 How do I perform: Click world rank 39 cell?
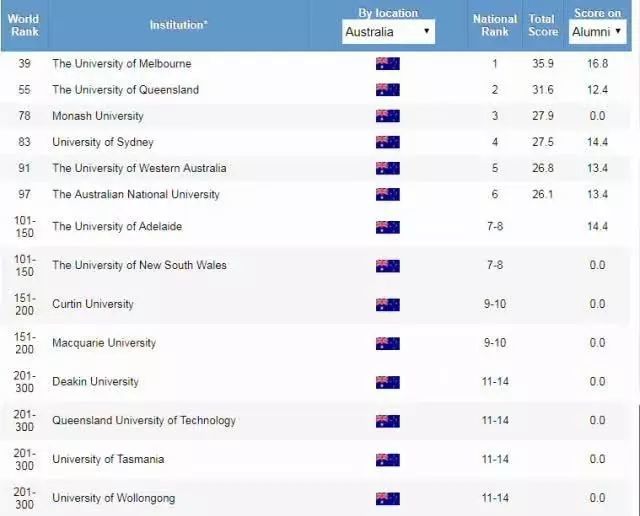pyautogui.click(x=24, y=64)
